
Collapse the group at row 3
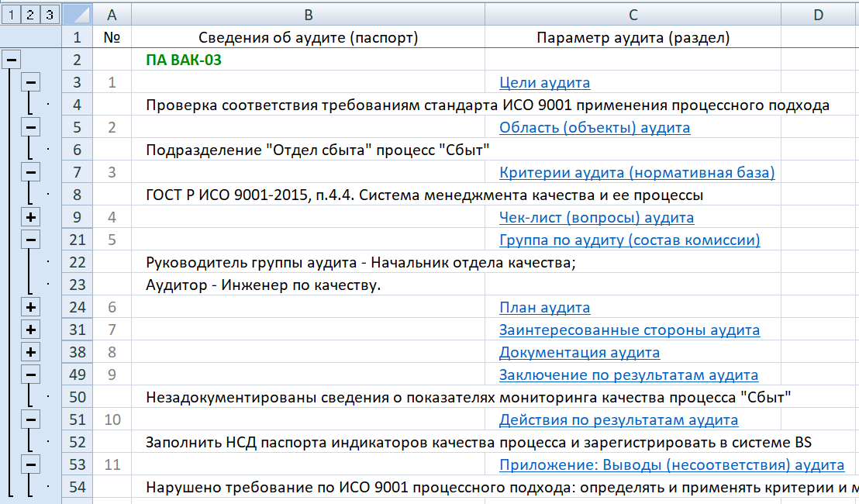click(x=31, y=83)
